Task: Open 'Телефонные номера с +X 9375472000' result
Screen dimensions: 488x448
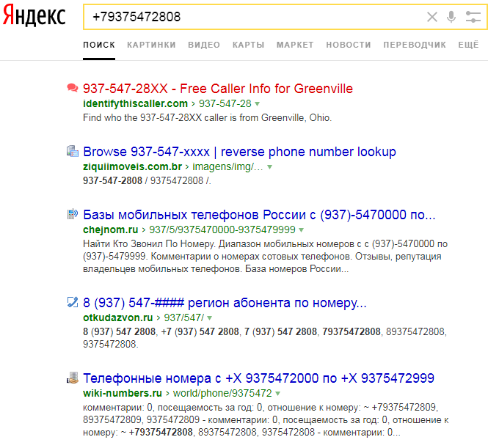Action: [x=258, y=378]
